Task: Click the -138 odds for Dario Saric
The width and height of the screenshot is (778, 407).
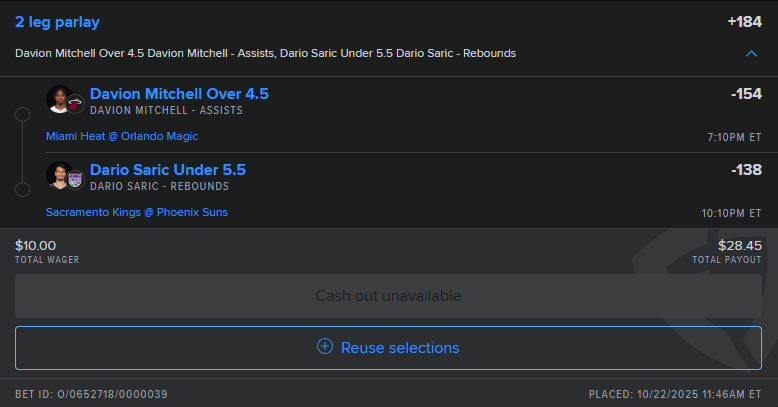Action: point(746,170)
